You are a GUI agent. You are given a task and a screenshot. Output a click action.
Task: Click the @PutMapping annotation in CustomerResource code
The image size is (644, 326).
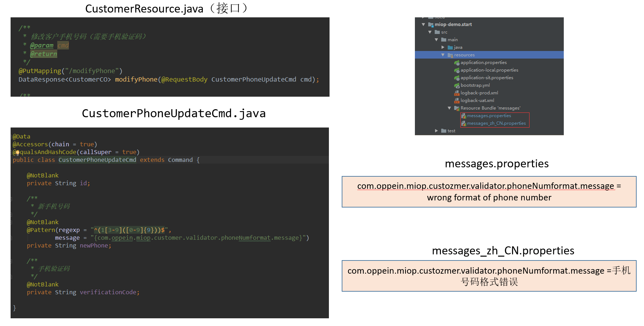click(x=40, y=71)
